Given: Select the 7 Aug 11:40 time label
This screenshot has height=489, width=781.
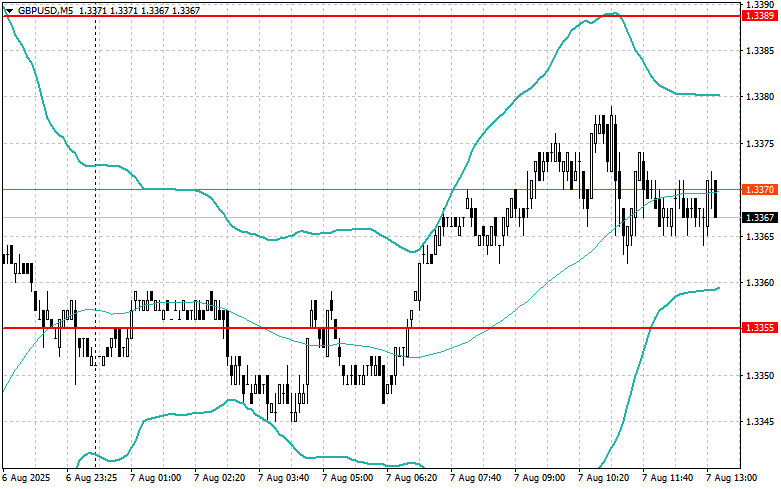Looking at the screenshot, I should point(667,478).
